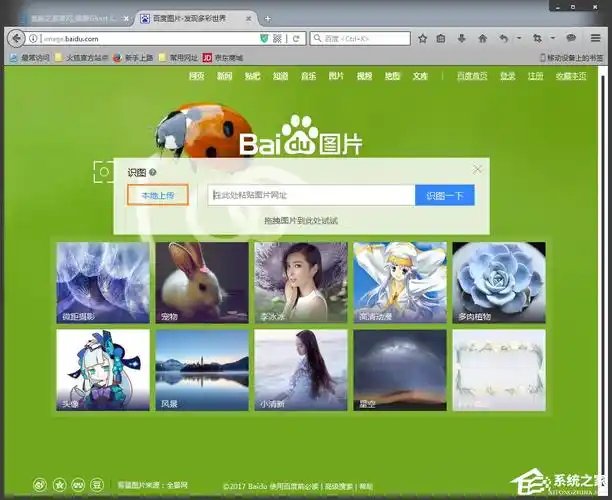Image resolution: width=612 pixels, height=500 pixels.
Task: Select 新闻 in Baidu top navigation
Action: [x=225, y=76]
